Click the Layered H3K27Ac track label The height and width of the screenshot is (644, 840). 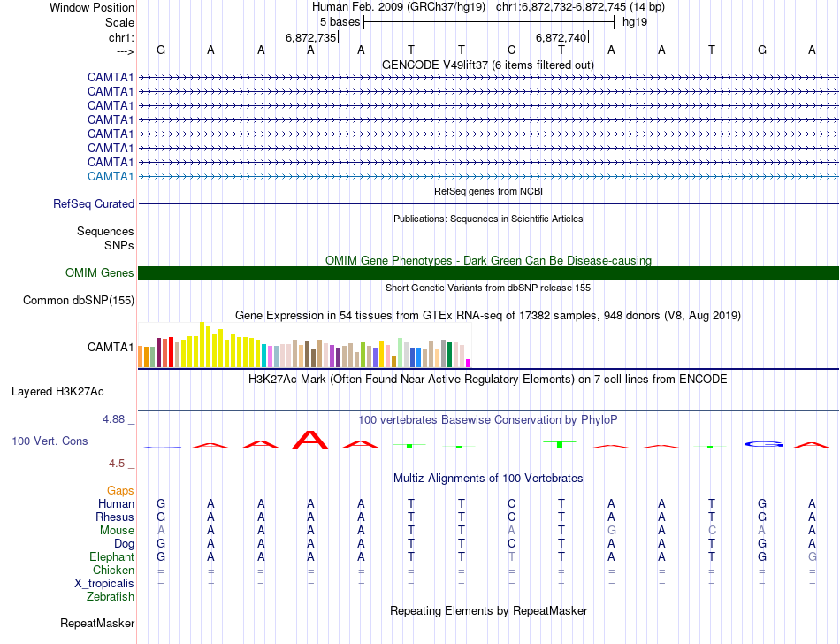[x=57, y=390]
